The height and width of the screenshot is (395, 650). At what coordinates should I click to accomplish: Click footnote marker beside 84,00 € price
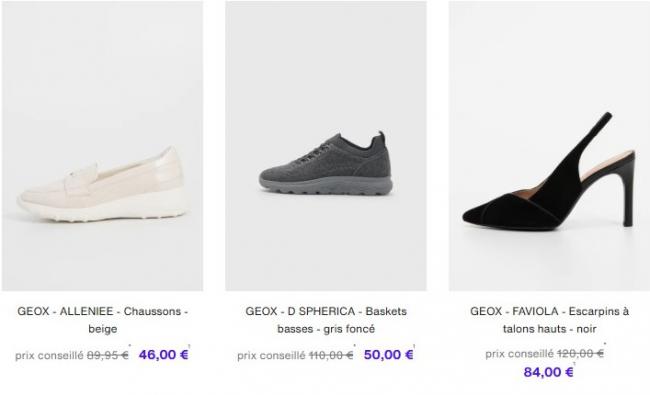(x=575, y=363)
